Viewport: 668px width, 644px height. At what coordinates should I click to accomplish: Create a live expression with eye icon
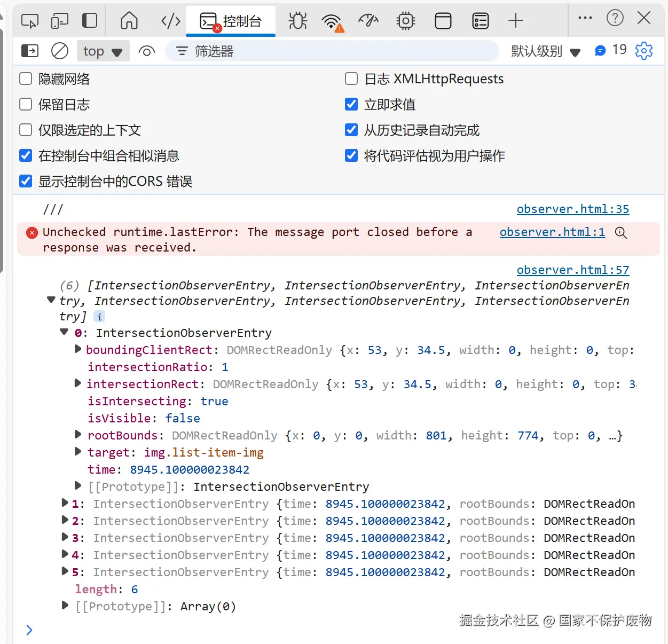pos(147,51)
